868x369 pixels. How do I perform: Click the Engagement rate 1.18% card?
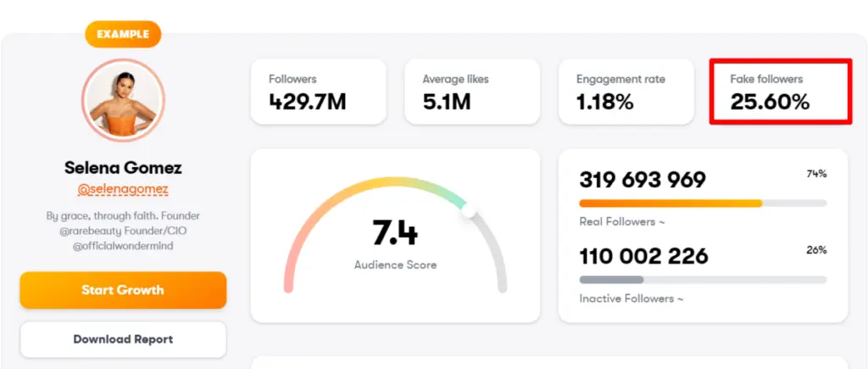626,92
